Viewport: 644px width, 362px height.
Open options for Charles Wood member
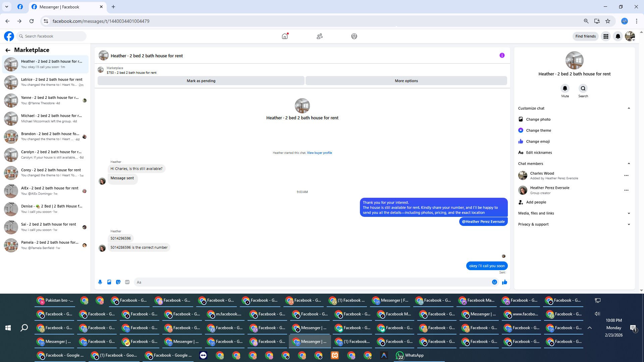pos(626,176)
